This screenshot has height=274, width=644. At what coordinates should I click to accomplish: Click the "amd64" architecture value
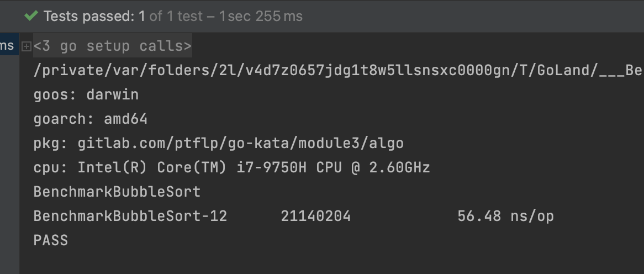click(x=125, y=119)
